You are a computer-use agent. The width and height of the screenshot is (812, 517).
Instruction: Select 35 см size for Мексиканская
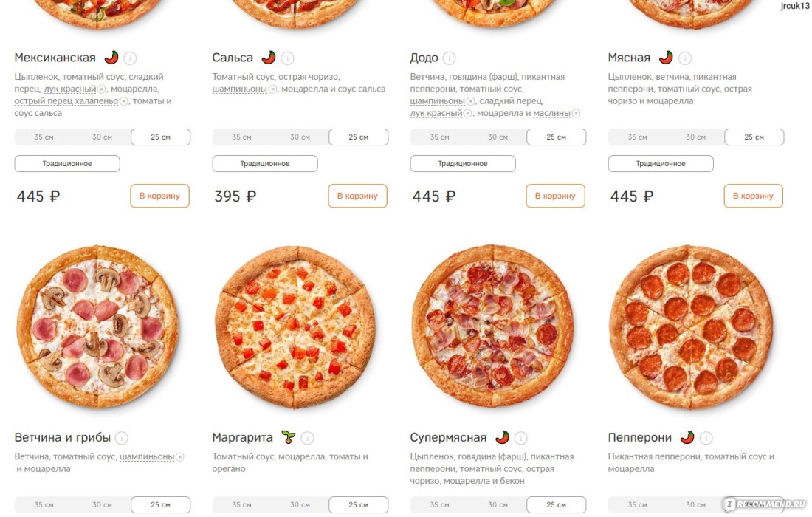(44, 137)
